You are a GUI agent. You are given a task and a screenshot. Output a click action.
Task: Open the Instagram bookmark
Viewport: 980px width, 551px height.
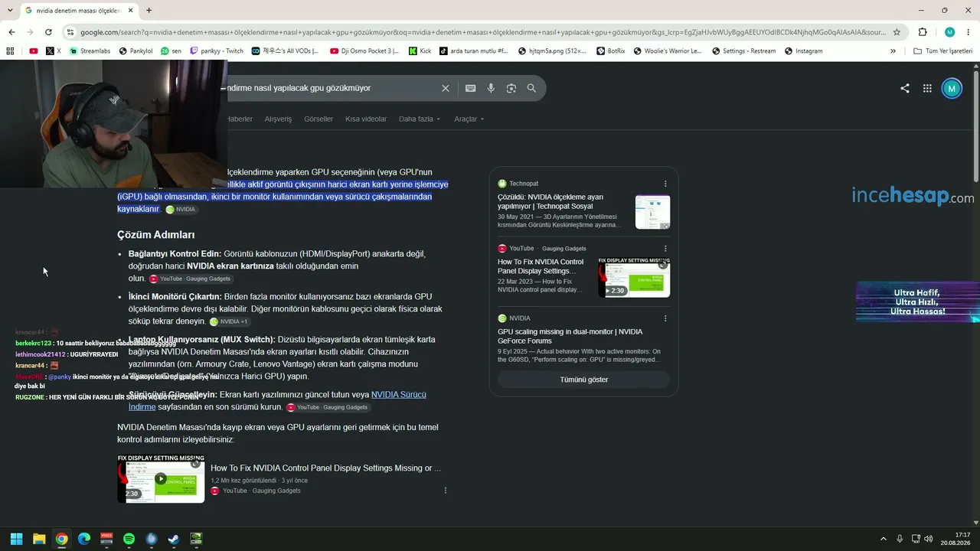(803, 51)
